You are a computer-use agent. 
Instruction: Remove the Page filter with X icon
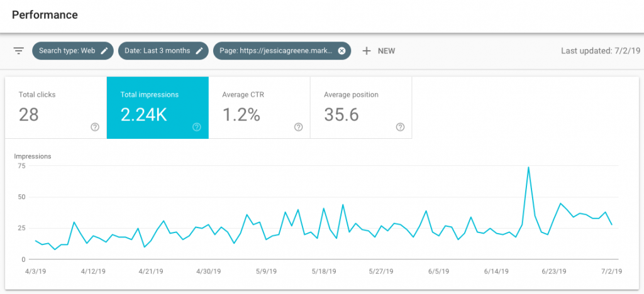tap(341, 51)
